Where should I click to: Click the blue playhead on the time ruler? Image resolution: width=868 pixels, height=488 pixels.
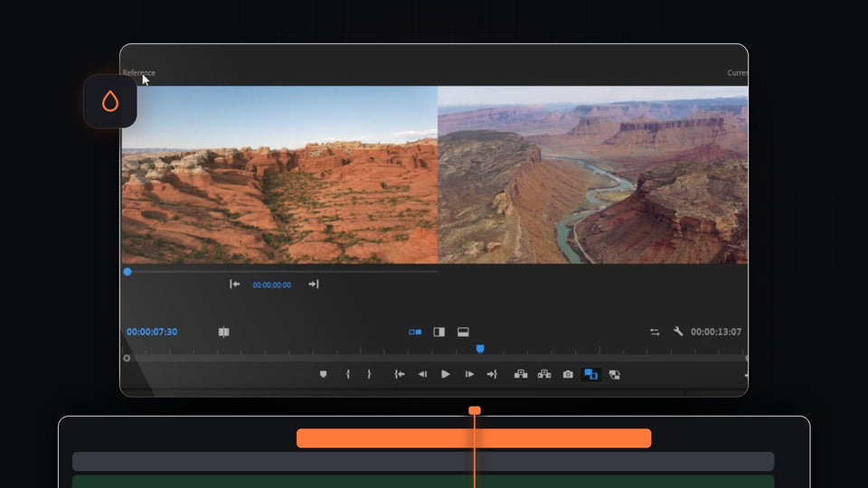point(480,349)
